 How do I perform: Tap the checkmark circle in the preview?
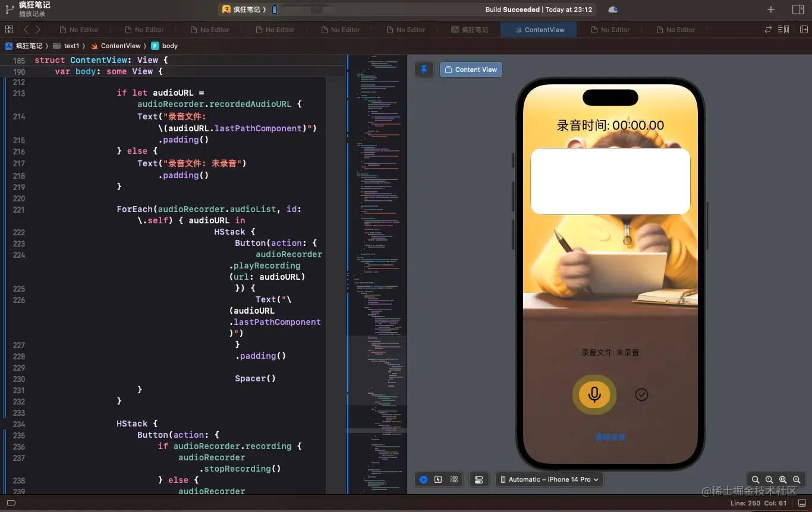641,394
